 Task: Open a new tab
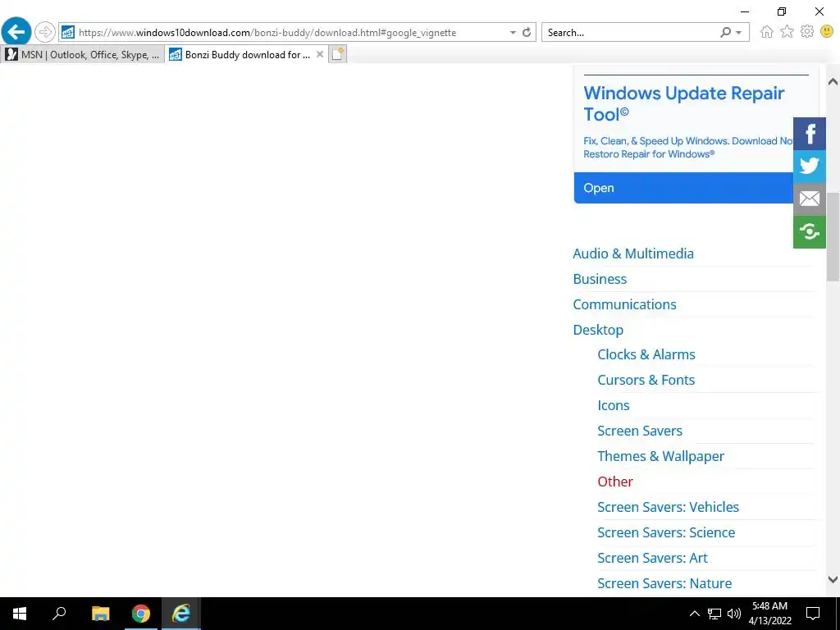click(x=337, y=54)
